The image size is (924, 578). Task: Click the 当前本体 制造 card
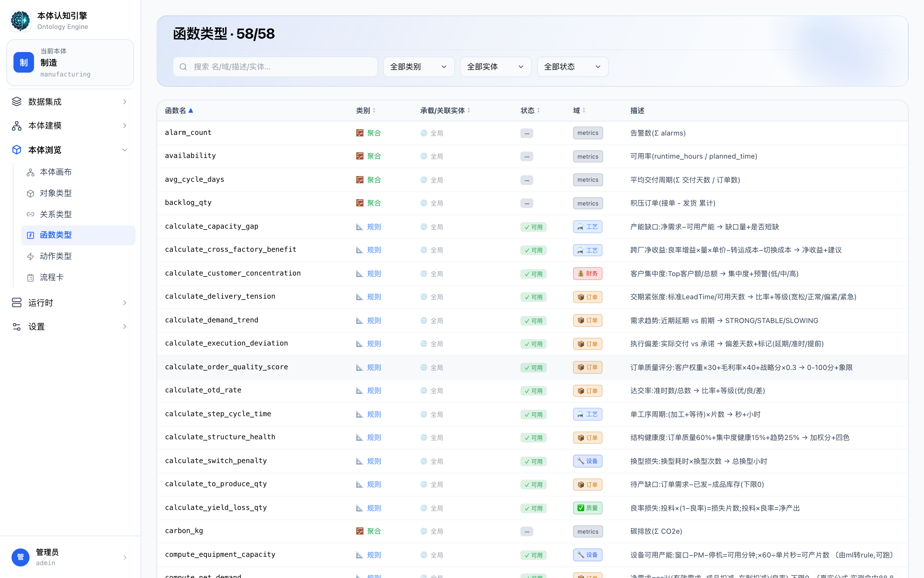pyautogui.click(x=70, y=63)
